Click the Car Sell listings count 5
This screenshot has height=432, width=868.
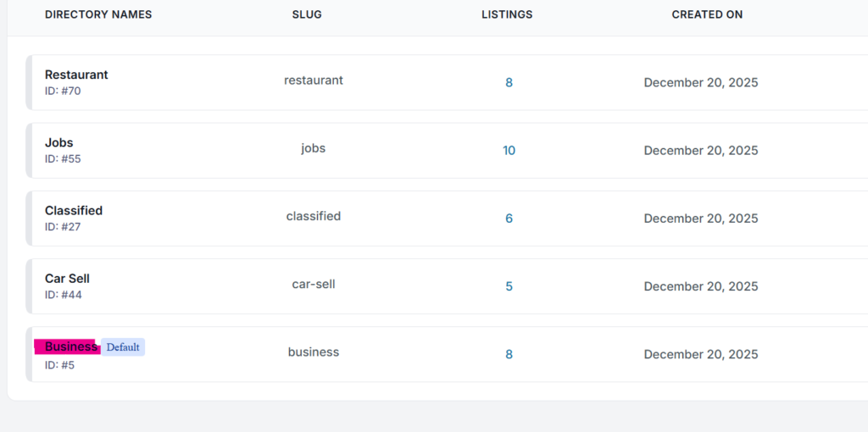click(509, 286)
